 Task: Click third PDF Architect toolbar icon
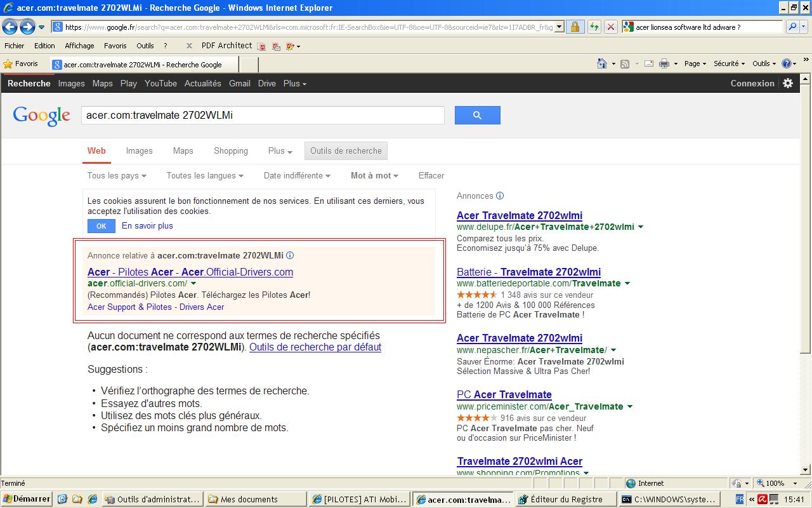[x=291, y=46]
